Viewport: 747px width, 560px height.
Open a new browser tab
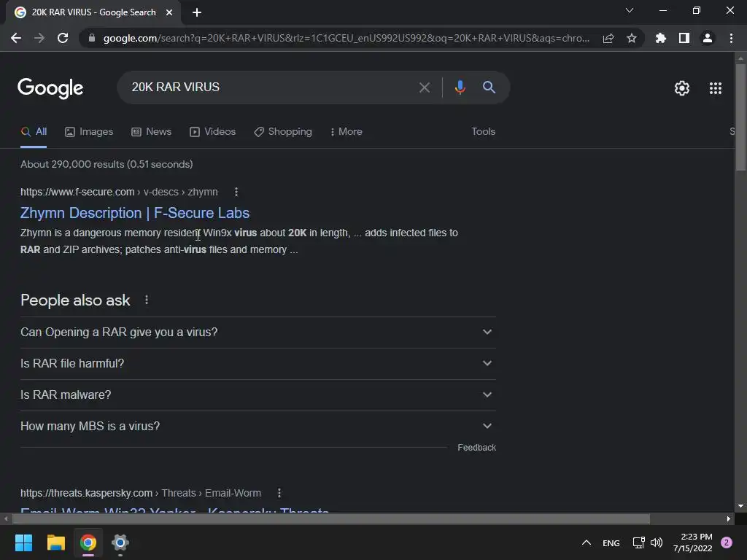tap(197, 12)
